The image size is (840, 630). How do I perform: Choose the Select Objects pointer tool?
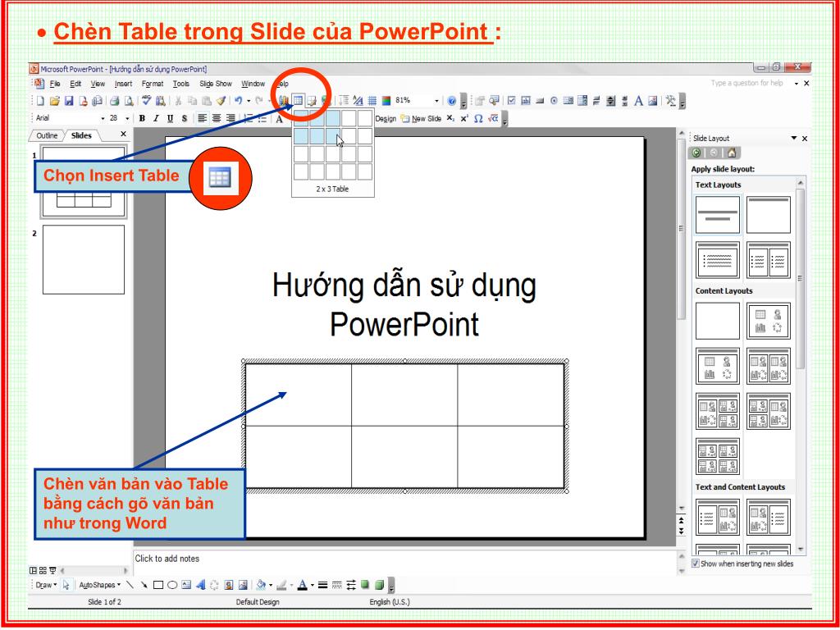[x=66, y=585]
